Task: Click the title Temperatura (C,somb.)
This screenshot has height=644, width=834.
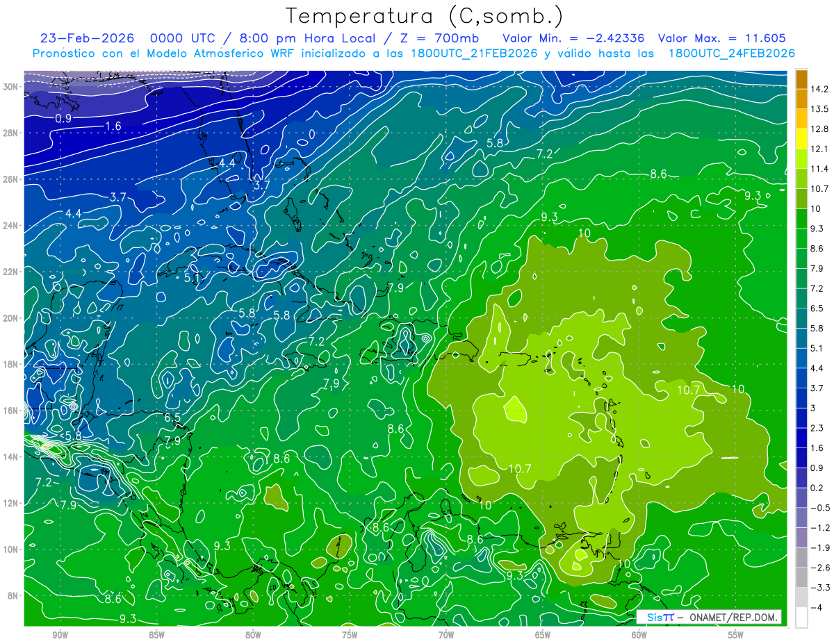Action: [x=425, y=17]
